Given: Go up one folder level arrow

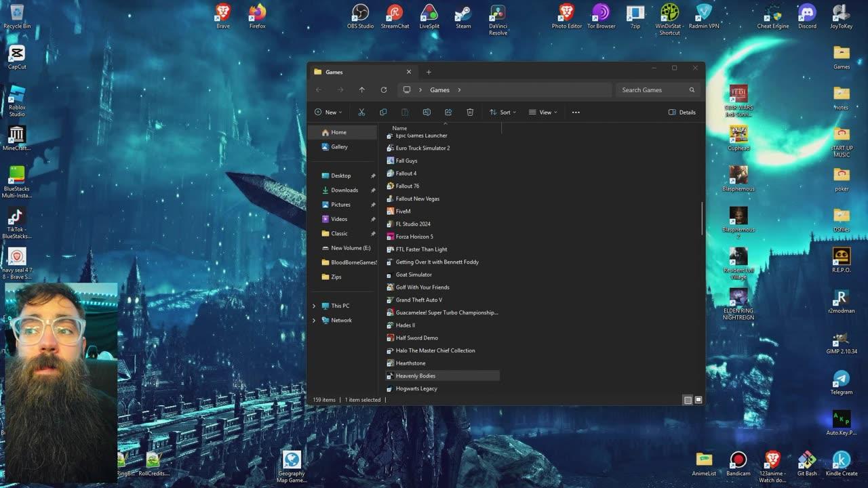Looking at the screenshot, I should click(362, 89).
